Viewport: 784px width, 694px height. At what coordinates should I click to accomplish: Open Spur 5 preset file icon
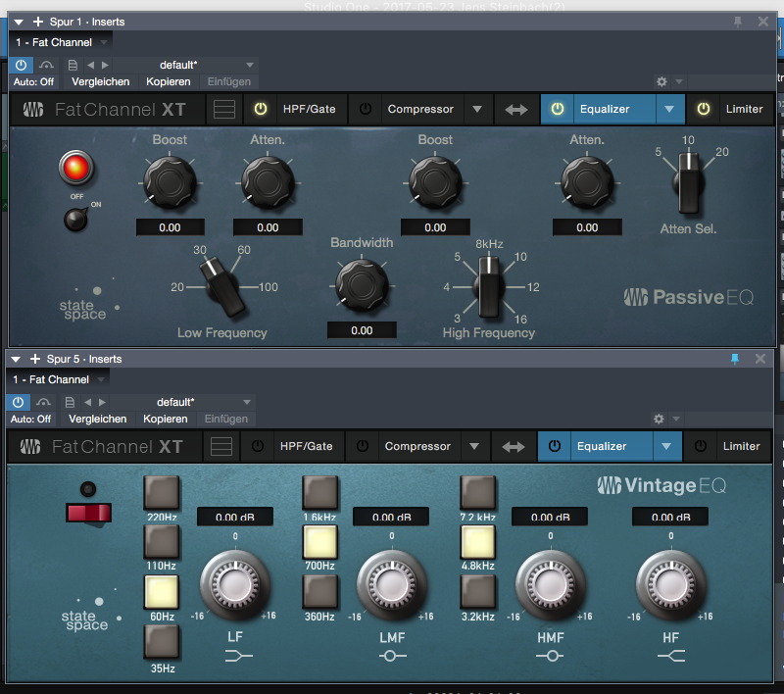(70, 402)
